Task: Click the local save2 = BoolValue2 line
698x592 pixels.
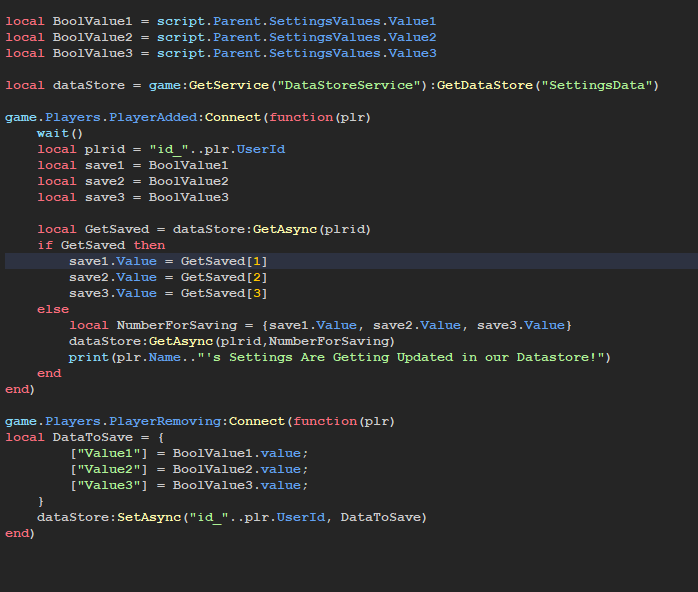Action: [132, 181]
